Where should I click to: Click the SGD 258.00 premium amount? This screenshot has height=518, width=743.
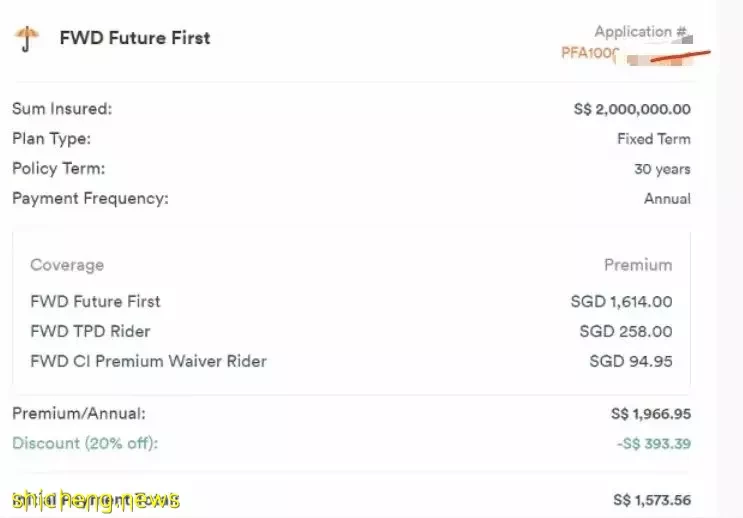(626, 331)
